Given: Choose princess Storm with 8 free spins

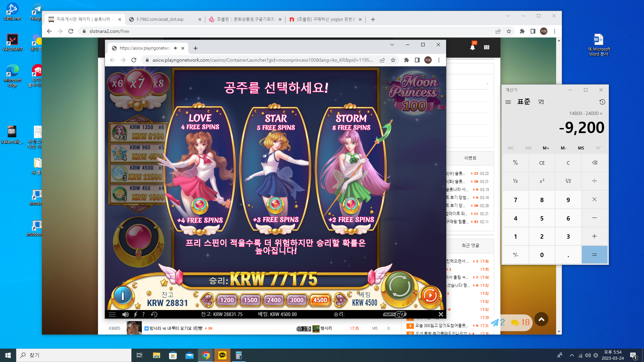Looking at the screenshot, I should point(351,169).
